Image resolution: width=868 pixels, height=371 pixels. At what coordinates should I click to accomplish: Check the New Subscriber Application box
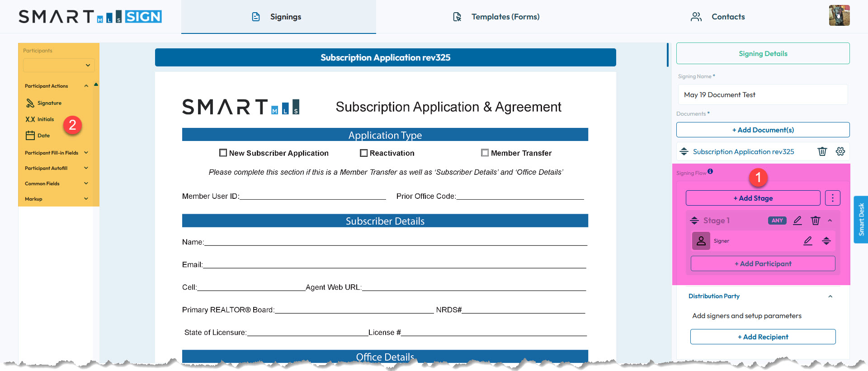(x=223, y=153)
